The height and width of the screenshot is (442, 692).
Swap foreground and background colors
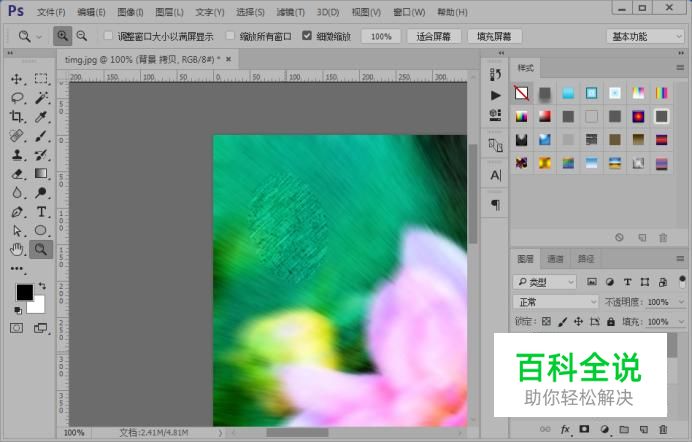[42, 286]
